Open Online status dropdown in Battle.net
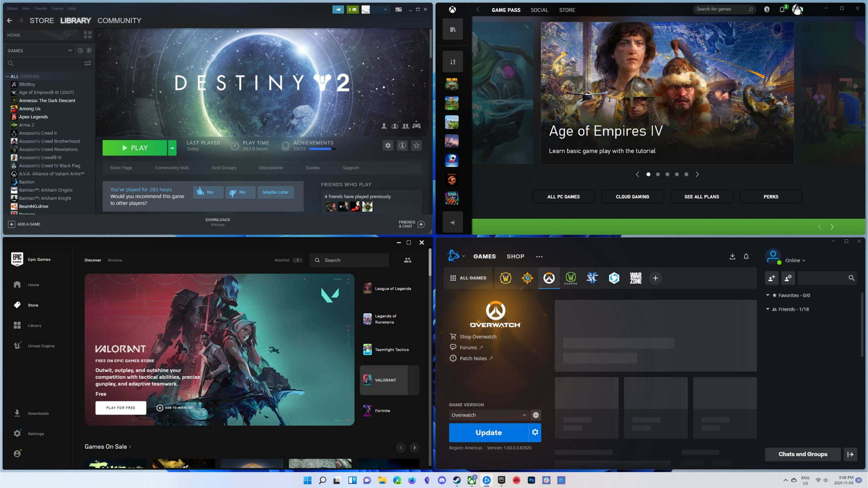This screenshot has width=868, height=488. (x=795, y=260)
